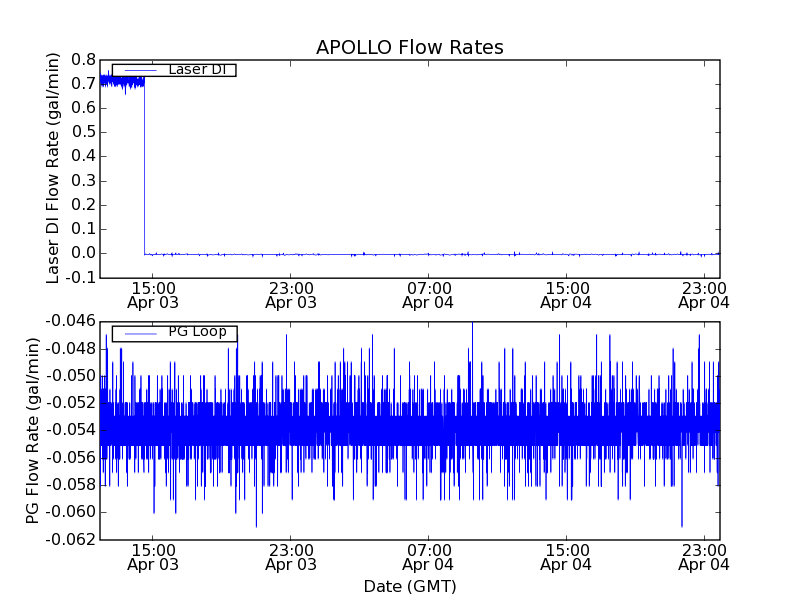The width and height of the screenshot is (800, 600).
Task: Click the -0.060 tick label on the PG plot
Action: [70, 512]
